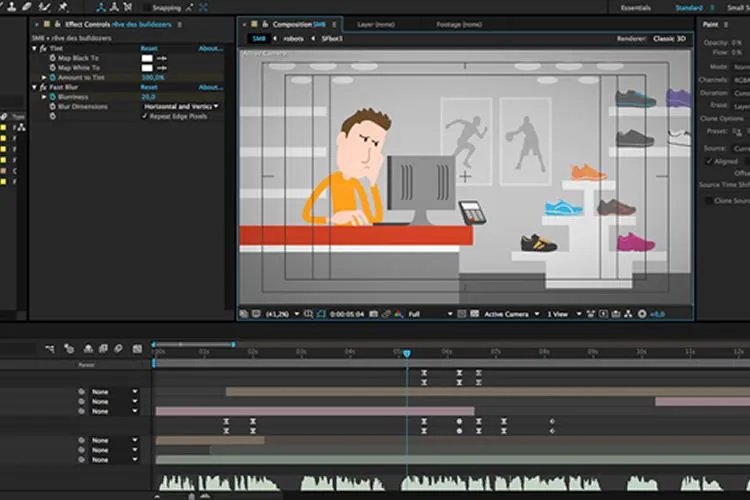Click the Map Black To color swatch

(147, 58)
